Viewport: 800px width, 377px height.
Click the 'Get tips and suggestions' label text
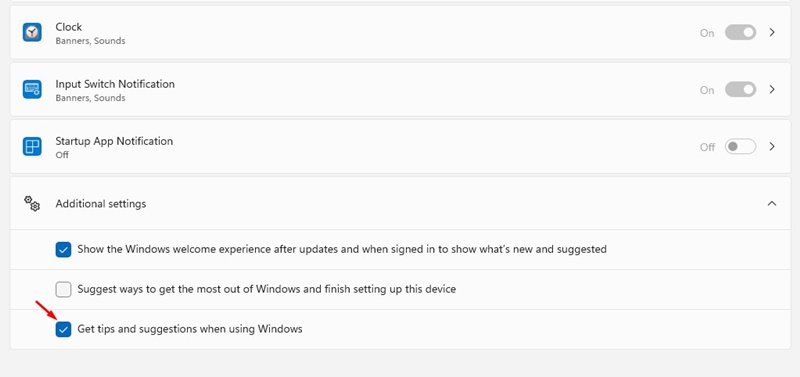pos(190,329)
